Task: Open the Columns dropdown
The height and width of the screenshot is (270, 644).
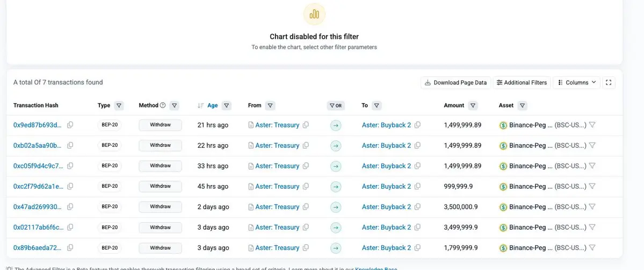Action: [577, 83]
